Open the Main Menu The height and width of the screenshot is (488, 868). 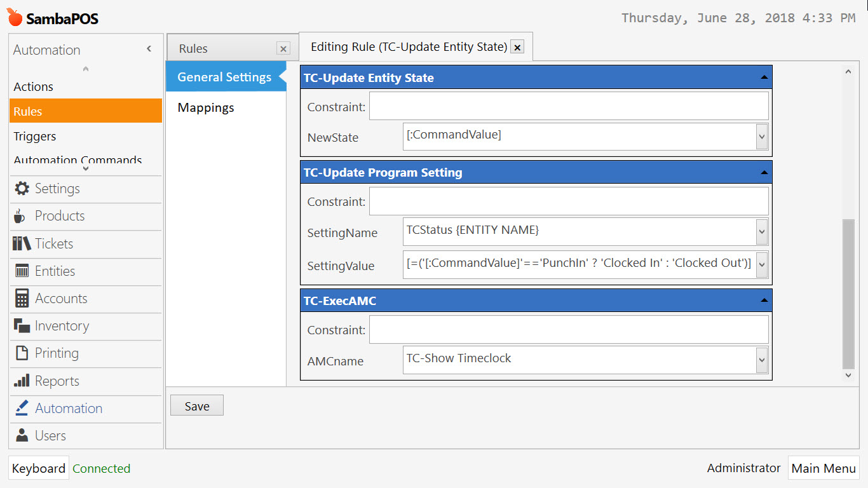pos(824,468)
